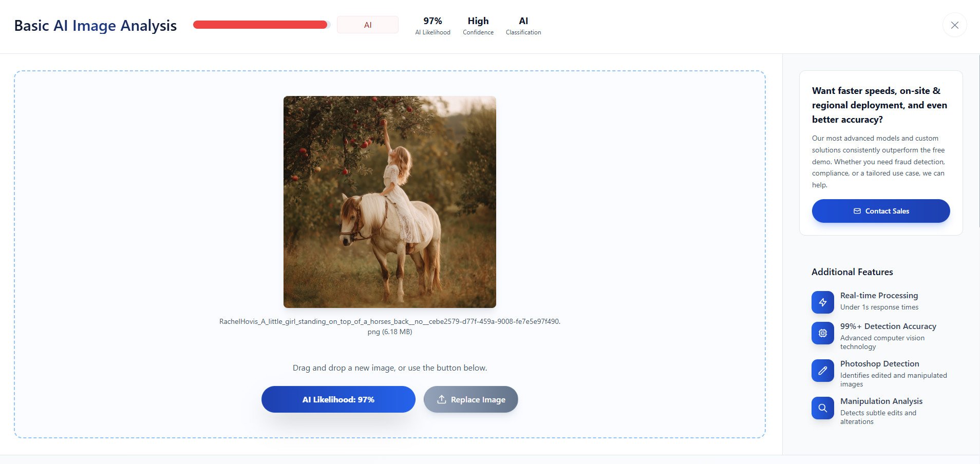This screenshot has width=980, height=464.
Task: Click the magnifier Manipulation Analysis icon
Action: [x=822, y=408]
